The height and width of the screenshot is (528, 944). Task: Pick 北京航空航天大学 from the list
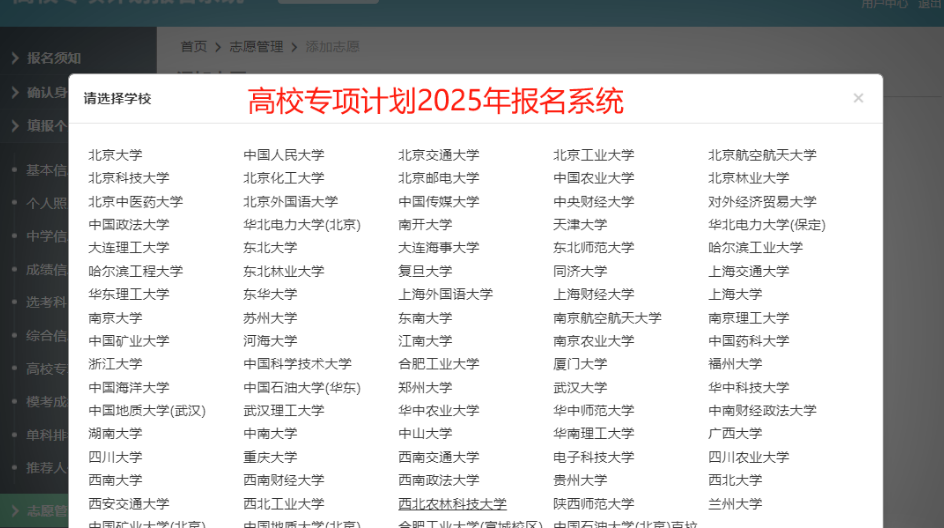pos(762,155)
